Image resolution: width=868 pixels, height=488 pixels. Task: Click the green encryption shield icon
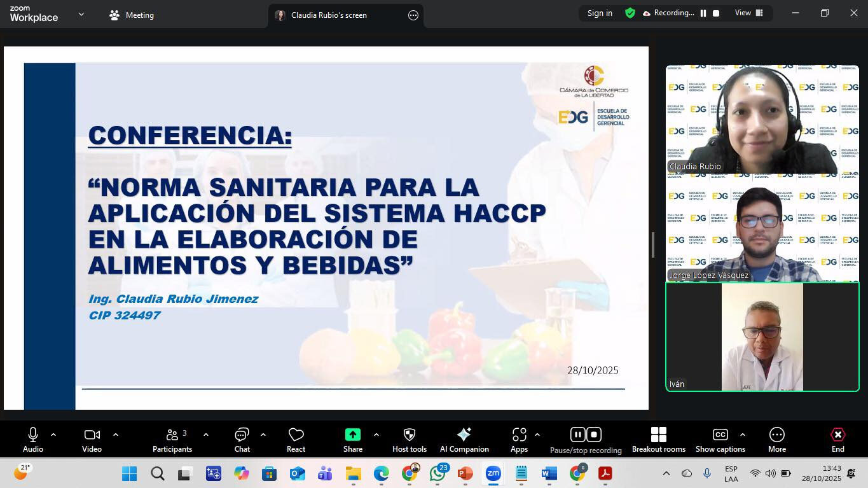click(630, 13)
